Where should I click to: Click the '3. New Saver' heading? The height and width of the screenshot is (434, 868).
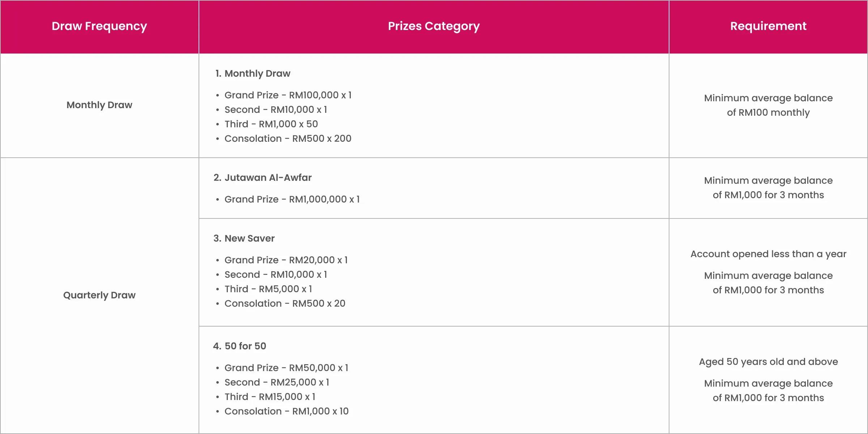(244, 238)
